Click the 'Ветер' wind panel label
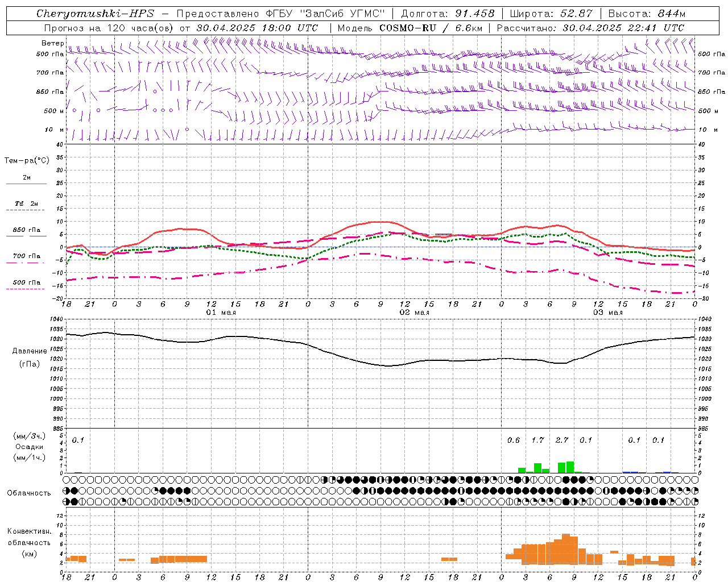Viewport: 728px width, 582px height. pyautogui.click(x=52, y=43)
